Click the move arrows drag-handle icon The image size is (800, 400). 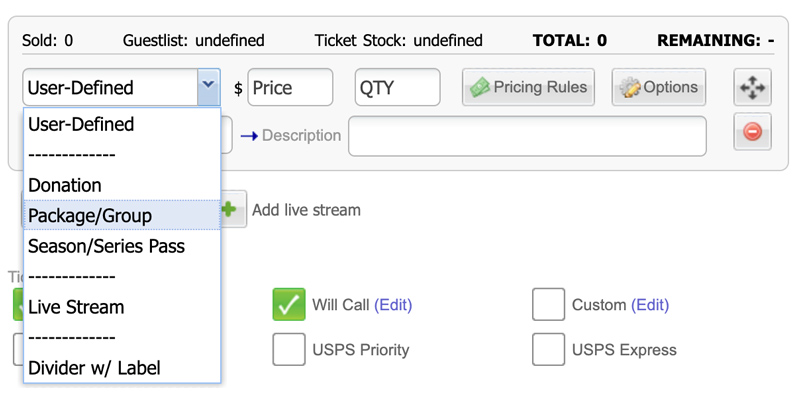pos(753,88)
